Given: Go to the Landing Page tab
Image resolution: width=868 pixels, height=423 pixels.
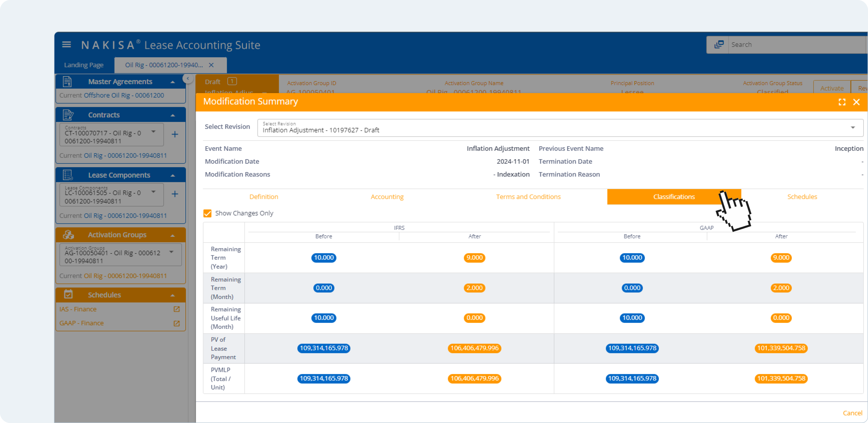Looking at the screenshot, I should (x=84, y=65).
